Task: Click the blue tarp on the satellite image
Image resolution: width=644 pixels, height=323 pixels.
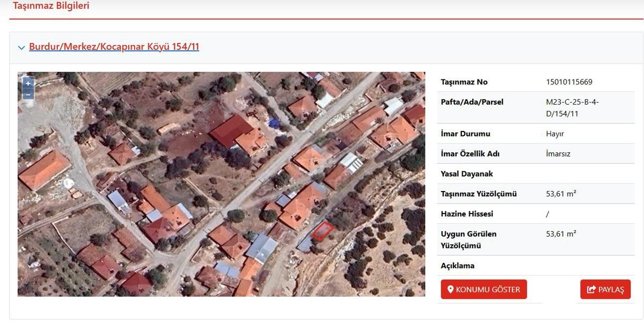Action: tap(276, 123)
